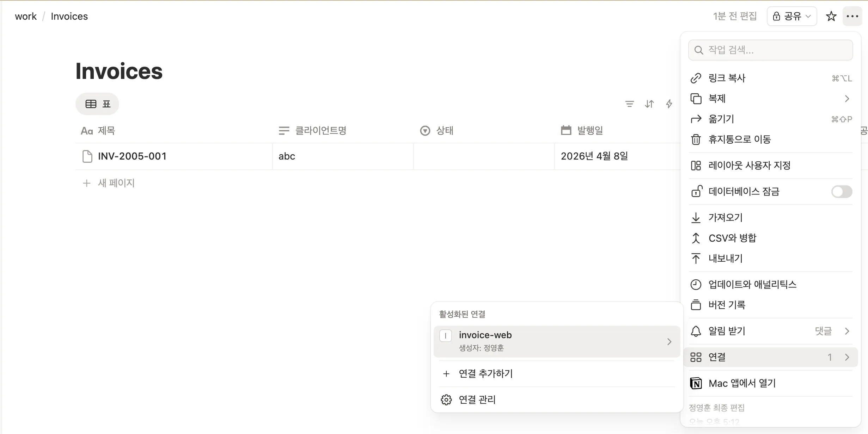Click the gear icon next to 연결 관리
The width and height of the screenshot is (868, 434).
click(x=446, y=399)
